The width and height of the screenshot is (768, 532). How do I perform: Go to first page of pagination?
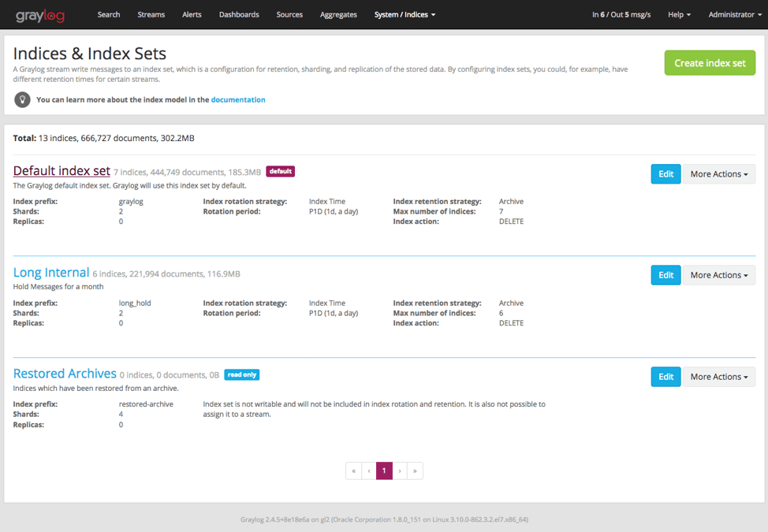coord(353,471)
